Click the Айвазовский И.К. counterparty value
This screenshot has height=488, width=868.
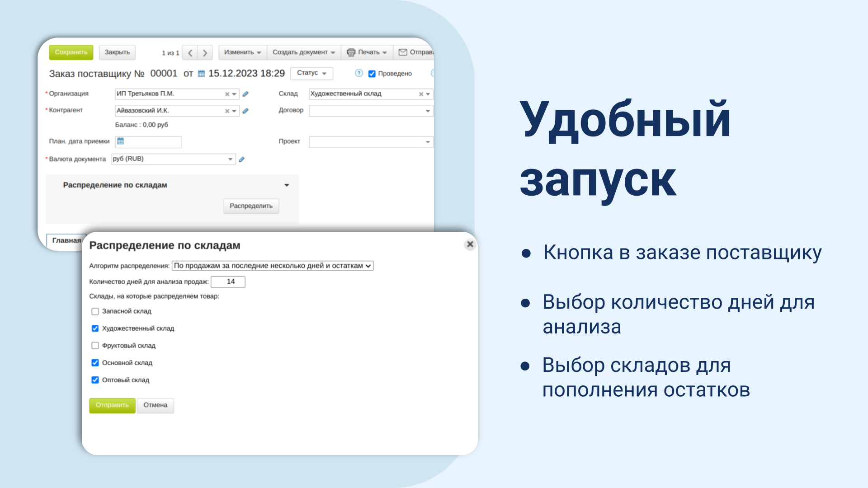point(143,110)
